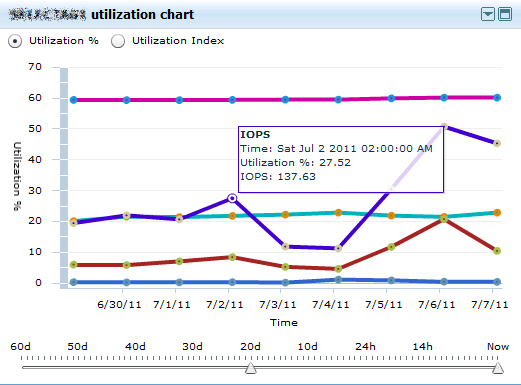This screenshot has width=521, height=385.
Task: Click the red line end point at 7/7/11
Action: point(497,251)
